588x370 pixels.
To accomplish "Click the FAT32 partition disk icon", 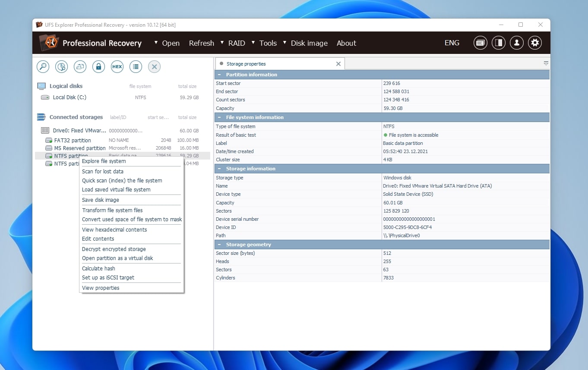I will coord(49,140).
